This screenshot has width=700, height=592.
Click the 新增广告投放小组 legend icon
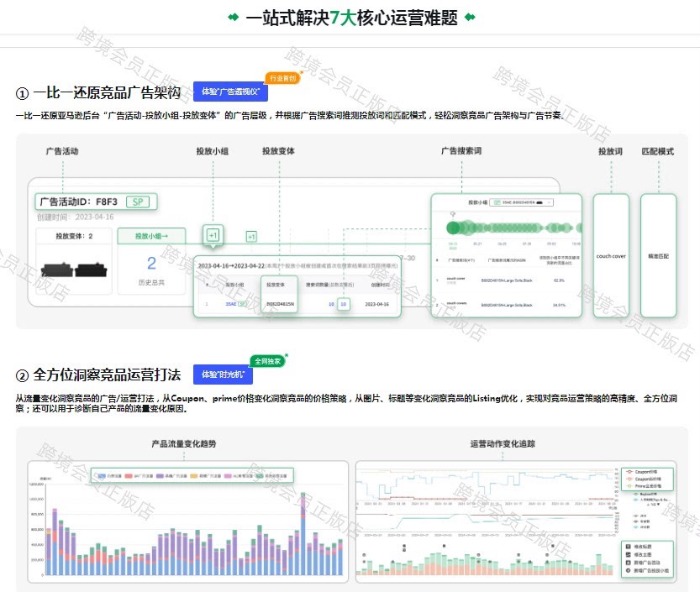tap(629, 570)
